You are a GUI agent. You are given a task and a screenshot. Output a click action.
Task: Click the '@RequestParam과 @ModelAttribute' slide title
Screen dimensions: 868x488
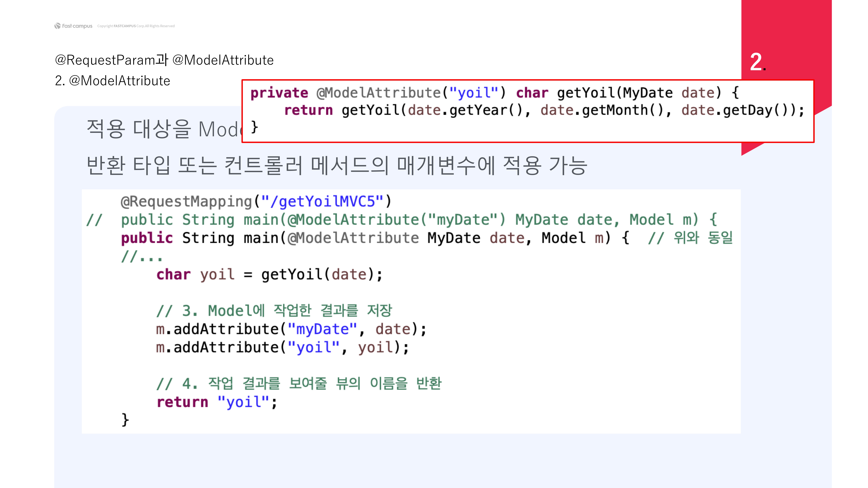pyautogui.click(x=164, y=60)
